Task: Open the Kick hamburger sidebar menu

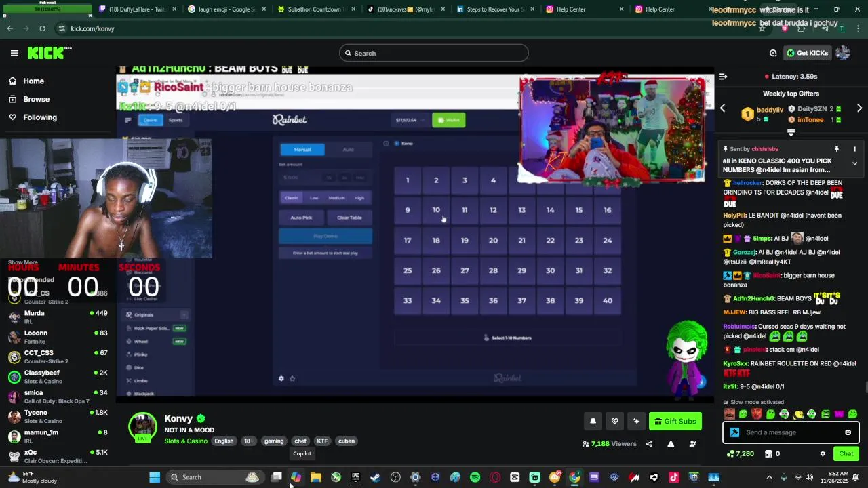Action: pyautogui.click(x=14, y=53)
